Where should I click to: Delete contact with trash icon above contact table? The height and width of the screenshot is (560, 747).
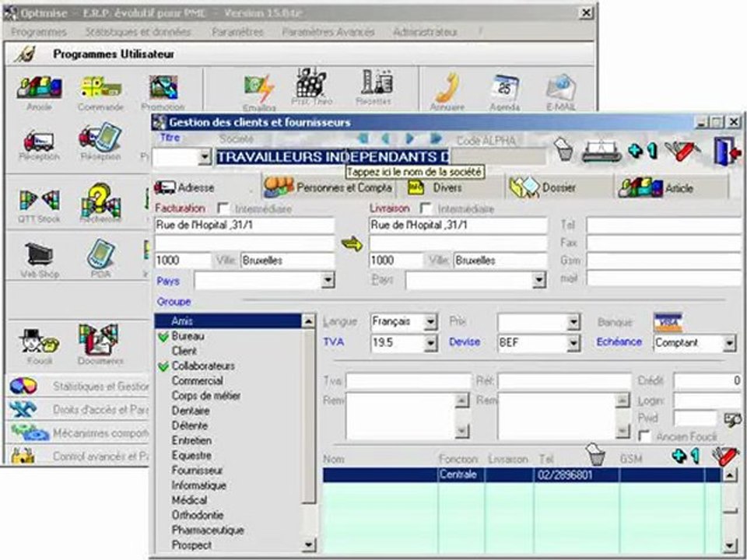(595, 455)
